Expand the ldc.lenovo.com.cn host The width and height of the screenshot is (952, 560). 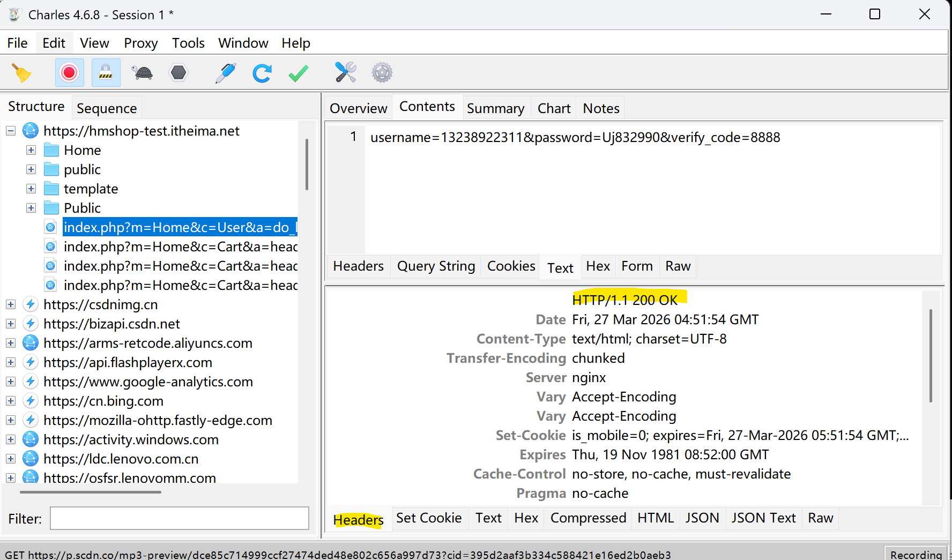[11, 459]
